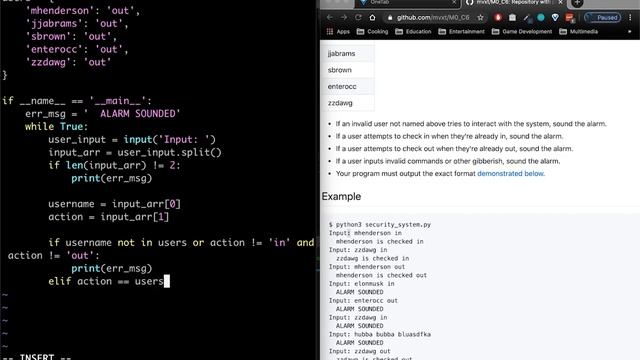Go forward in Chrome browser history
The height and width of the screenshot is (360, 640).
point(344,18)
